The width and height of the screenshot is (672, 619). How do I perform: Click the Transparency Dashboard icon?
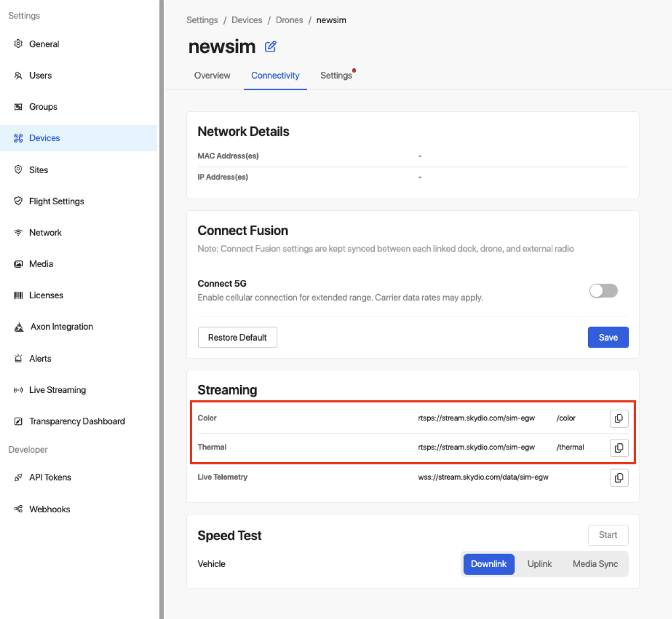tap(18, 421)
